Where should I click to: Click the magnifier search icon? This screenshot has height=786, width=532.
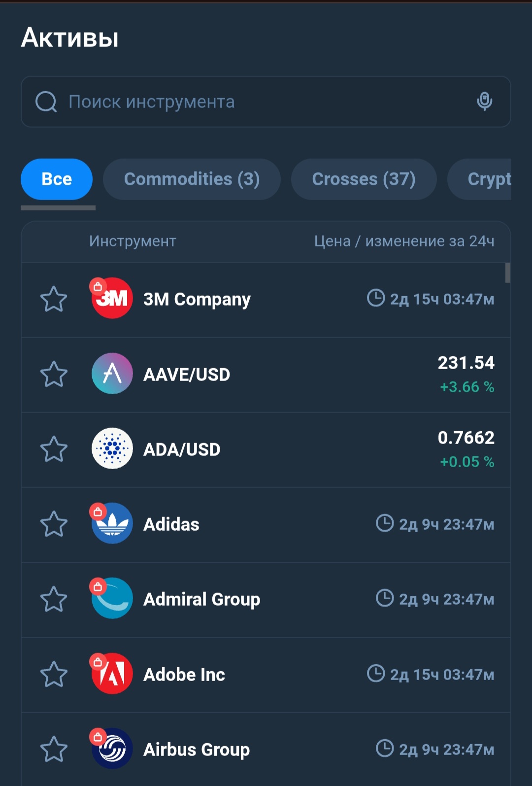(46, 102)
